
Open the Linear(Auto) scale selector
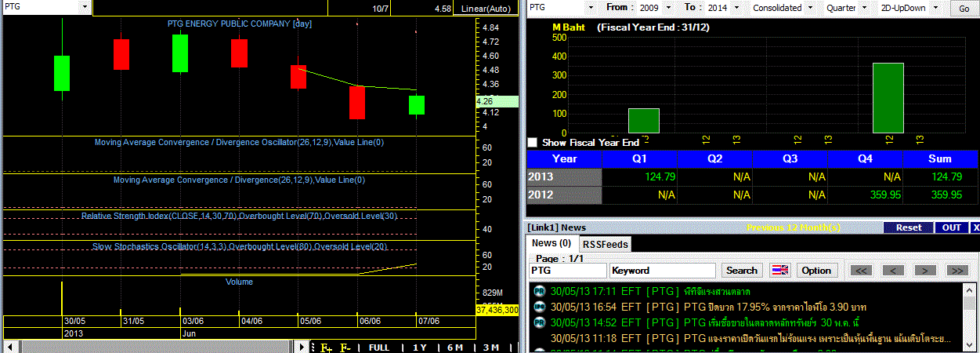[486, 9]
